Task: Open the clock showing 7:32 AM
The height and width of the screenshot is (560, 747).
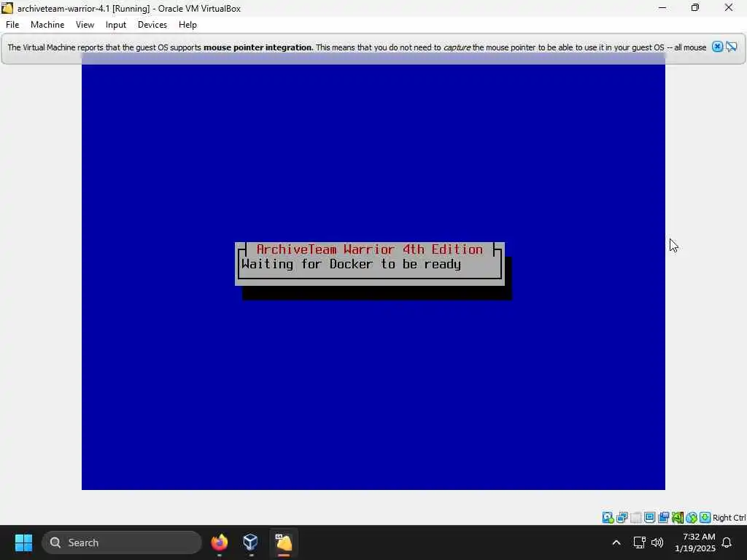Action: point(695,542)
